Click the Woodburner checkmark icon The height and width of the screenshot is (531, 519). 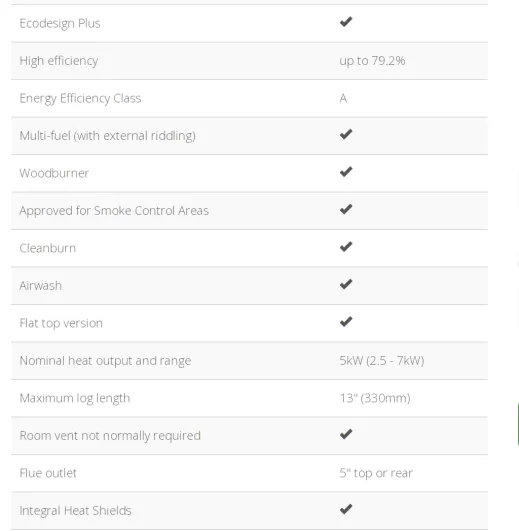[x=346, y=172]
